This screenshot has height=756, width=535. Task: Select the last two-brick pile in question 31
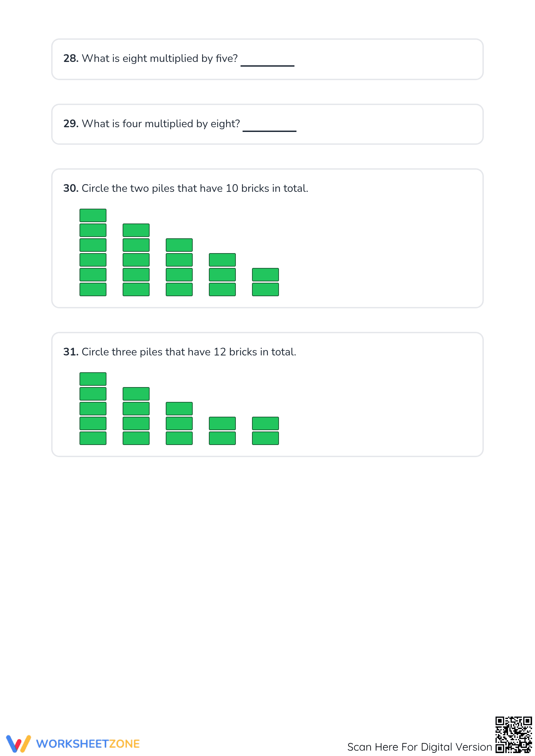(x=265, y=431)
